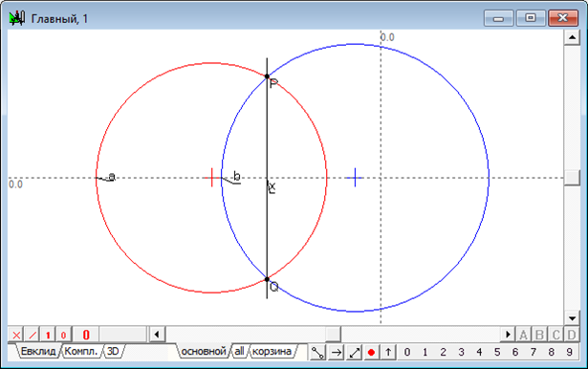Select intersection point Q
Viewport: 588px width, 369px height.
point(267,279)
